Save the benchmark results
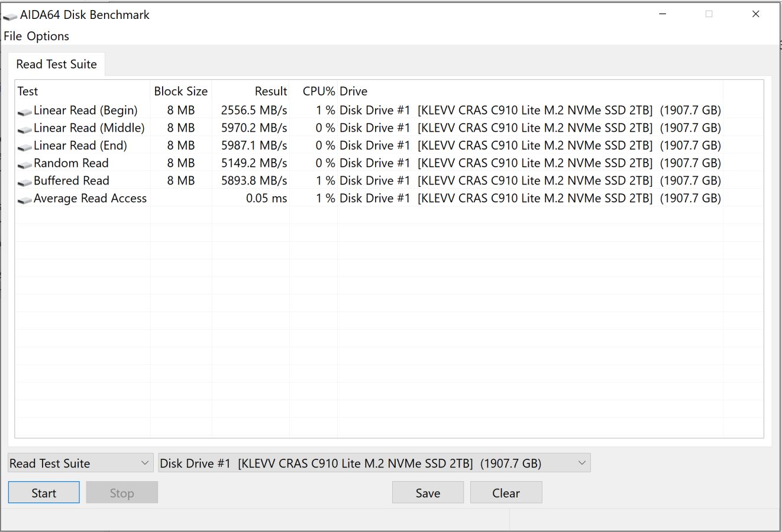782x532 pixels. coord(428,493)
